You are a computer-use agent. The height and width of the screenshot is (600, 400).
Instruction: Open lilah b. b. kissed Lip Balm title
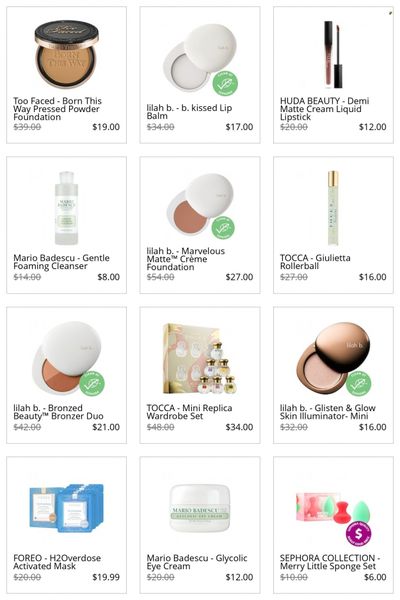click(x=189, y=112)
